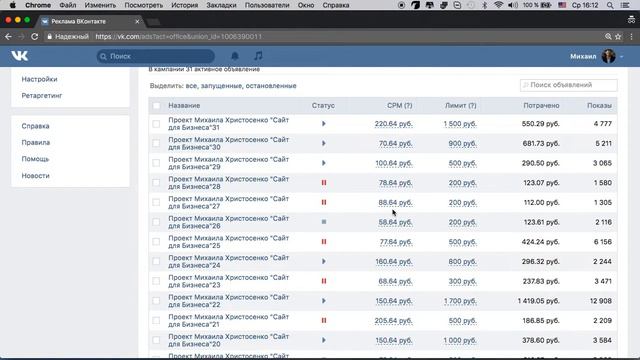This screenshot has width=640, height=360.
Task: Click the play status icon for ad 30
Action: [324, 143]
